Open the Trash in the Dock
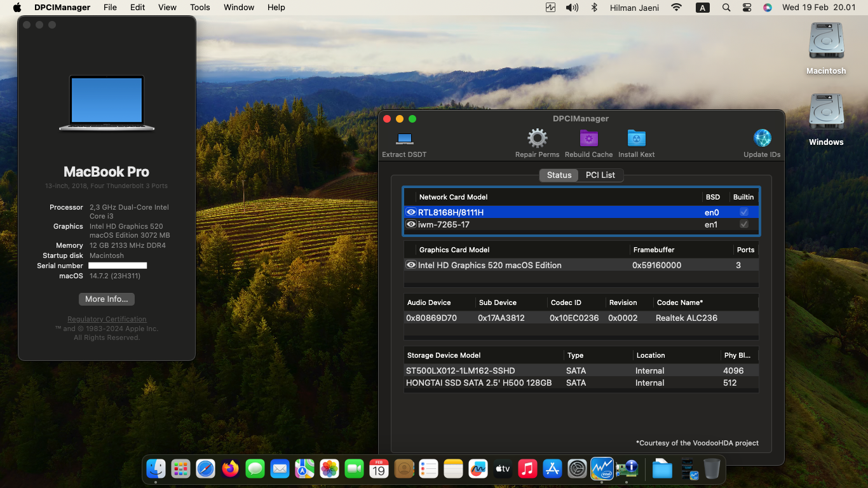 click(x=712, y=469)
